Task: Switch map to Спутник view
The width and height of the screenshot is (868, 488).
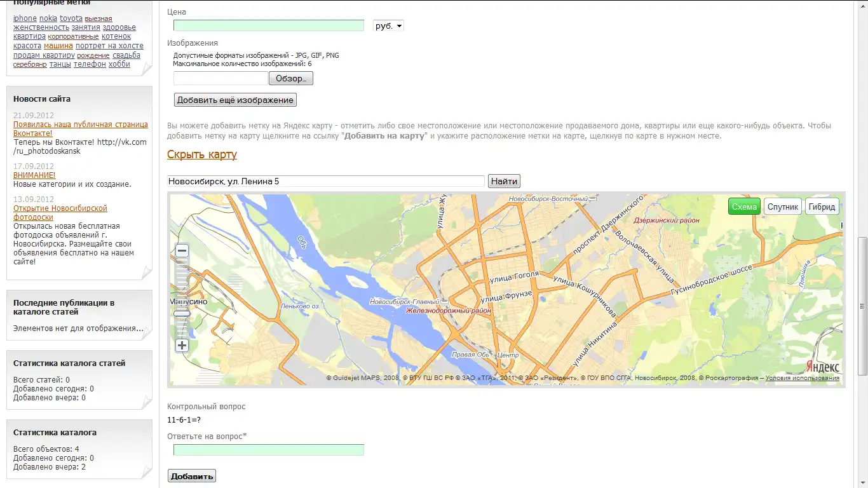Action: point(782,207)
